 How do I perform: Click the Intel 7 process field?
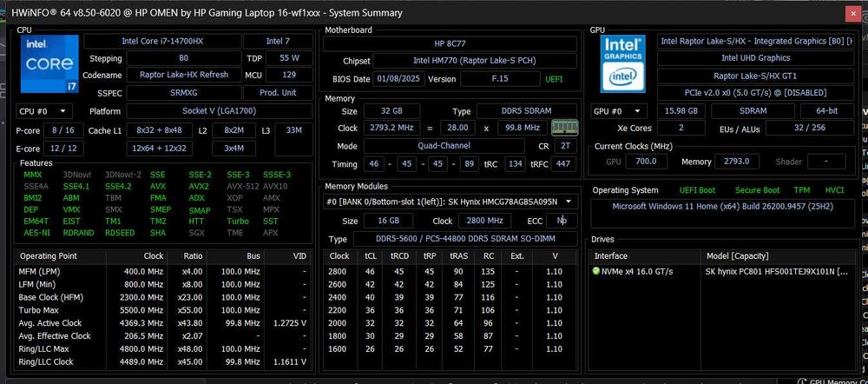coord(278,41)
